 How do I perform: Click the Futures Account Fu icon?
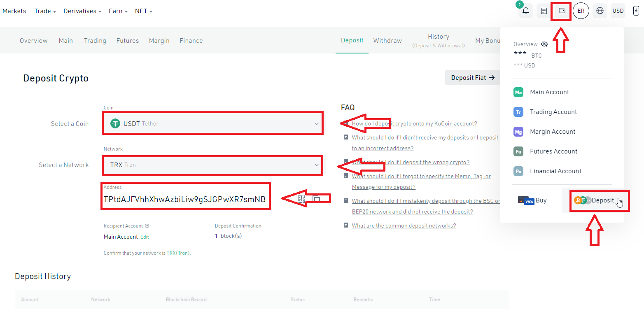click(x=518, y=151)
